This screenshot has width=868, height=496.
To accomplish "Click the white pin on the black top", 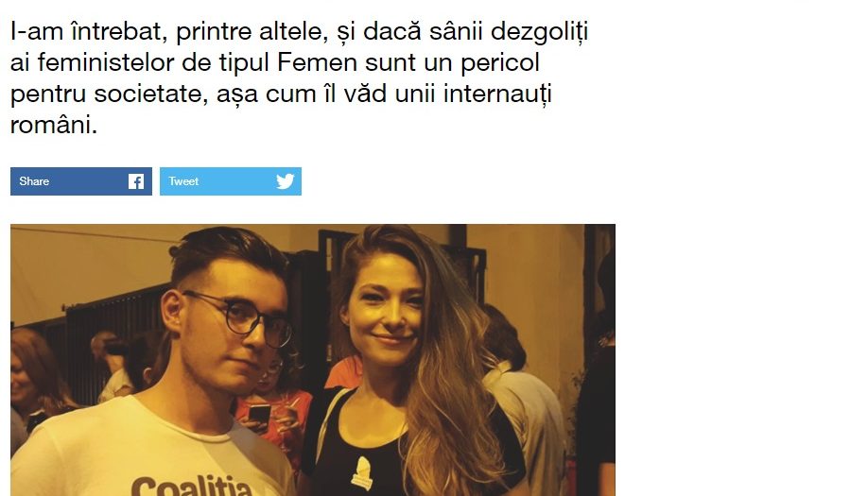I will tap(361, 472).
